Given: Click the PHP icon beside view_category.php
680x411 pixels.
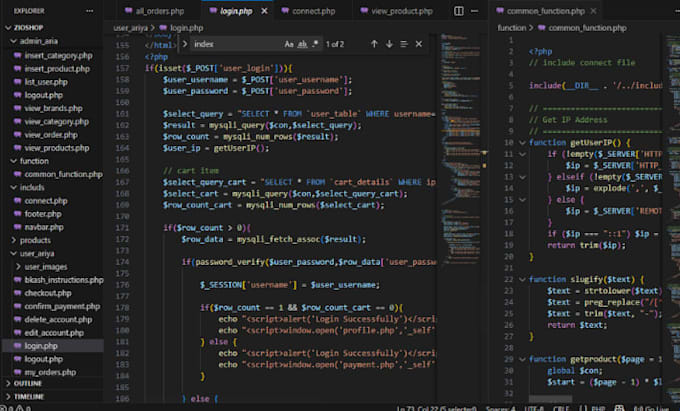Looking at the screenshot, I should tap(17, 121).
